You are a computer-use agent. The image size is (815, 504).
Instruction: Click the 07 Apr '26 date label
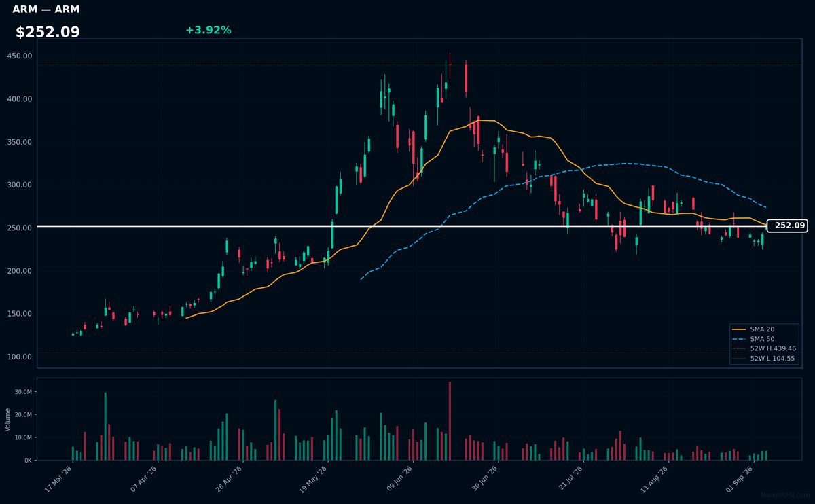pyautogui.click(x=143, y=480)
